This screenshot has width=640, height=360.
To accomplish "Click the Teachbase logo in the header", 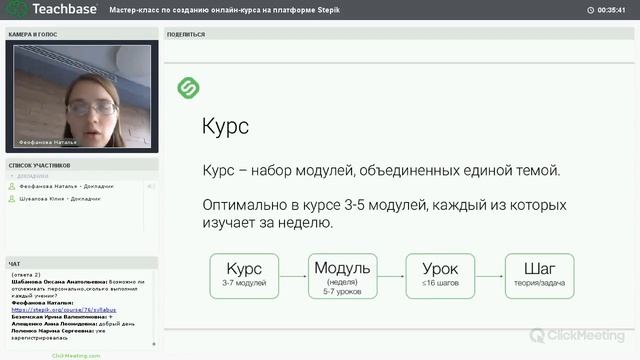I will tap(52, 9).
